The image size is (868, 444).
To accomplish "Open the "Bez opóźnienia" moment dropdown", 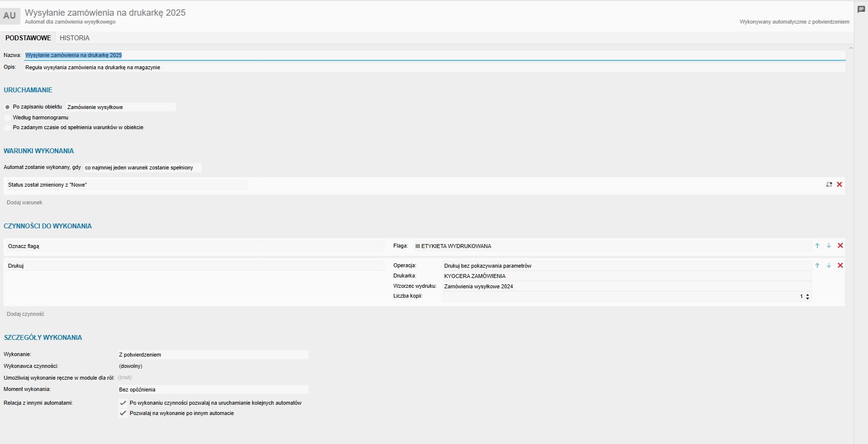I will 213,389.
